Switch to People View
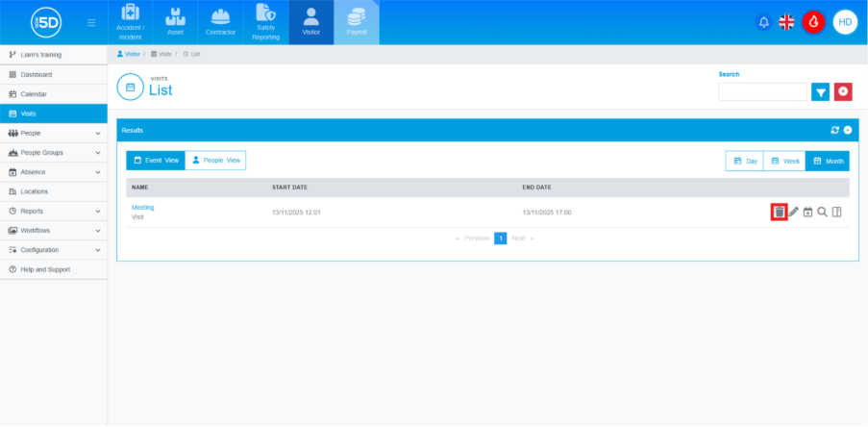The image size is (868, 427). (215, 161)
